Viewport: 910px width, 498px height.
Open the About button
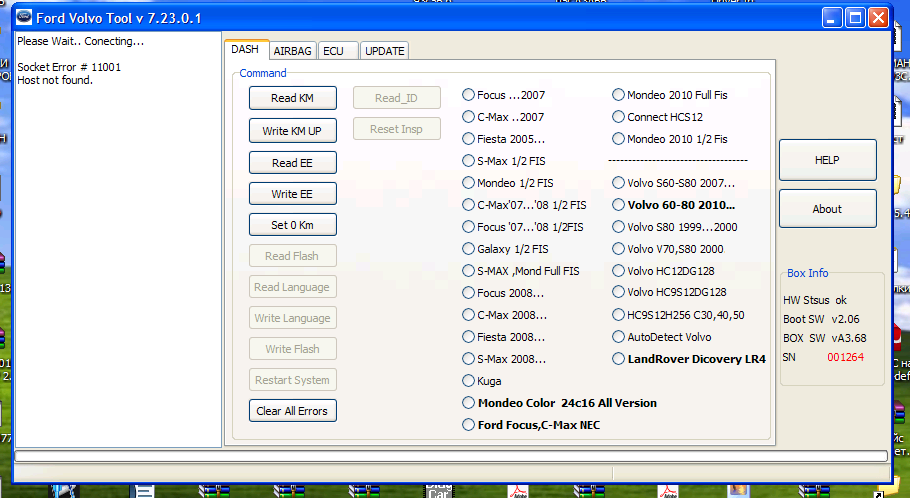[828, 209]
